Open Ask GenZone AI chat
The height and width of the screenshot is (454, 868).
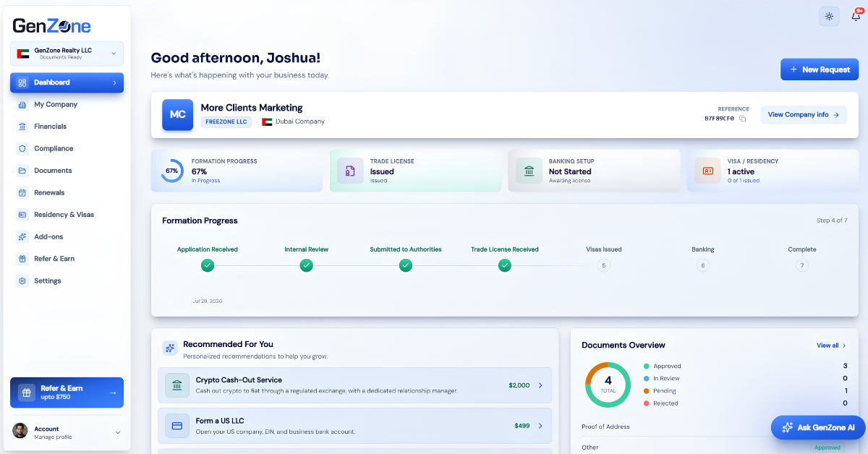818,427
